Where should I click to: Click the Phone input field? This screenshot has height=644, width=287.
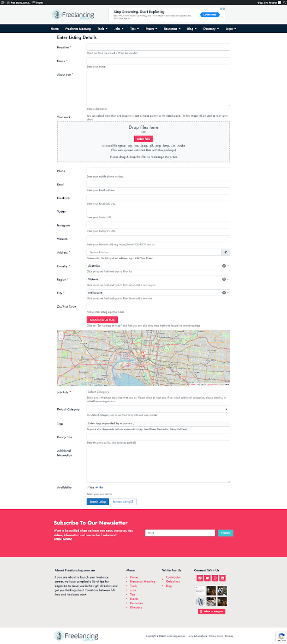[x=158, y=171]
